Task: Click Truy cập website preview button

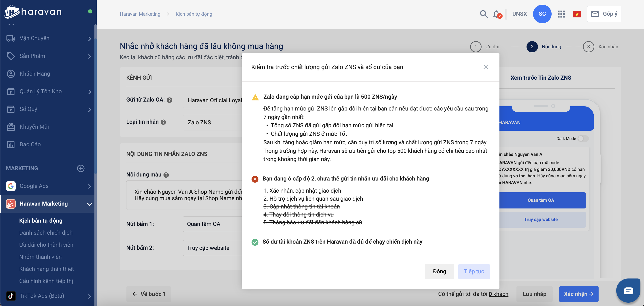Action: coord(542,219)
